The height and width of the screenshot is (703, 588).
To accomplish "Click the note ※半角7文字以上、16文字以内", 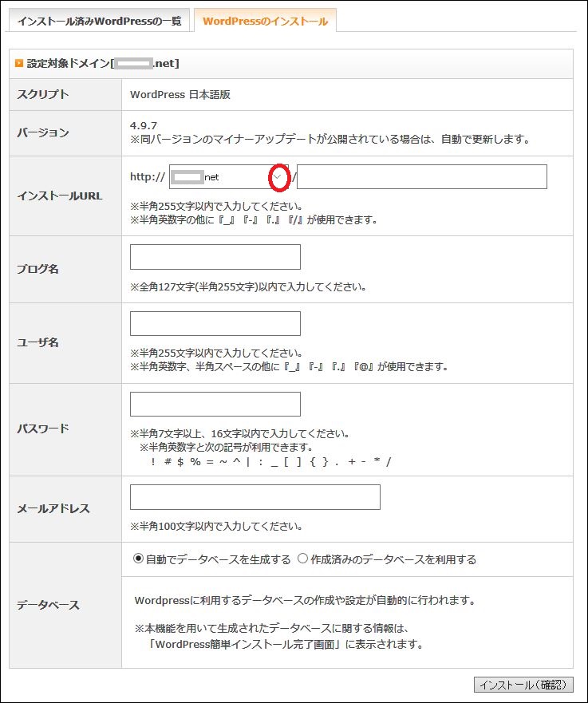I will tap(240, 433).
